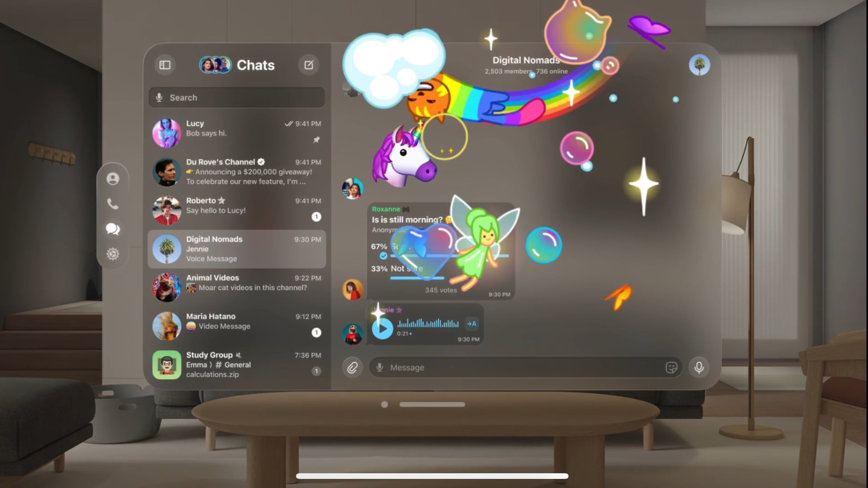The height and width of the screenshot is (488, 868).
Task: Click the voice message microphone icon
Action: pos(698,367)
